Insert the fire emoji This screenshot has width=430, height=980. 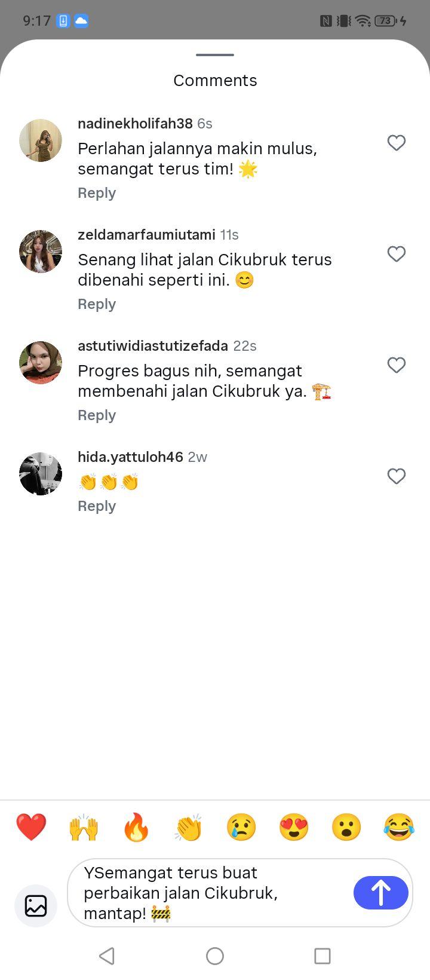[x=136, y=828]
